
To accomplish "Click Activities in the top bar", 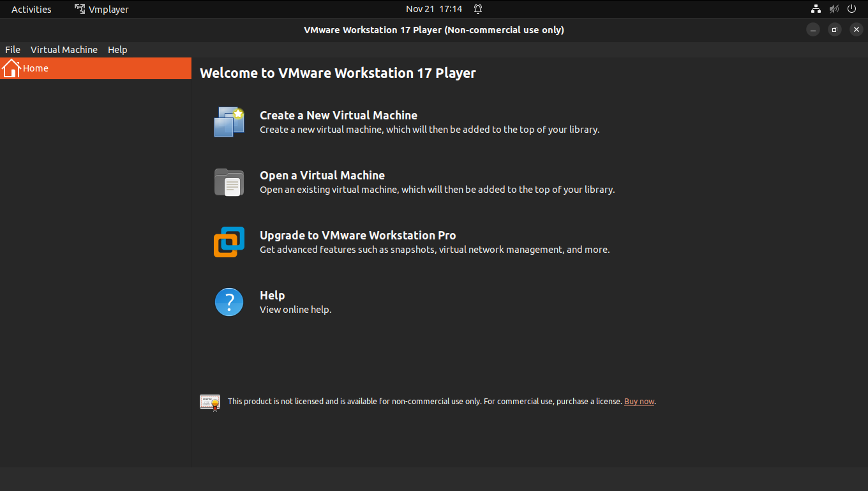I will click(x=31, y=9).
